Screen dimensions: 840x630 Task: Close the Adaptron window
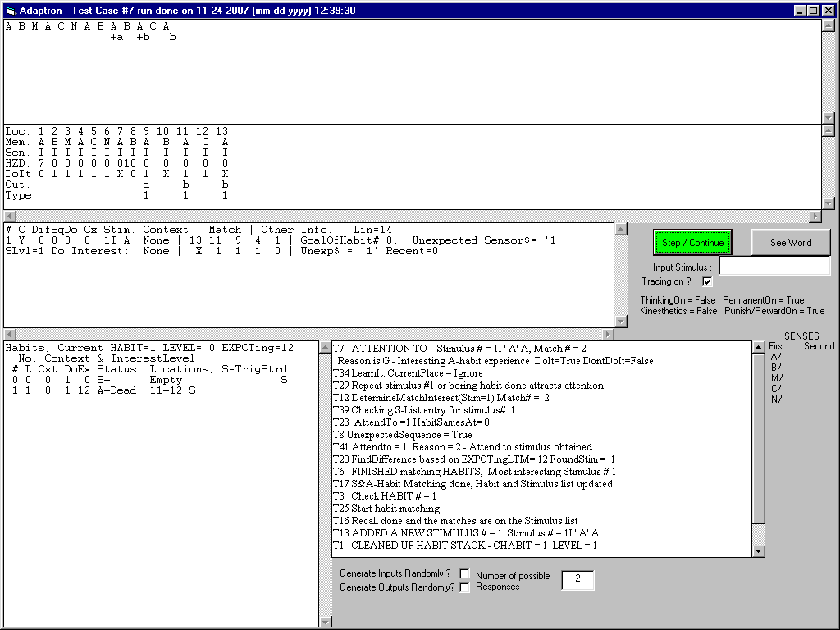coord(828,10)
